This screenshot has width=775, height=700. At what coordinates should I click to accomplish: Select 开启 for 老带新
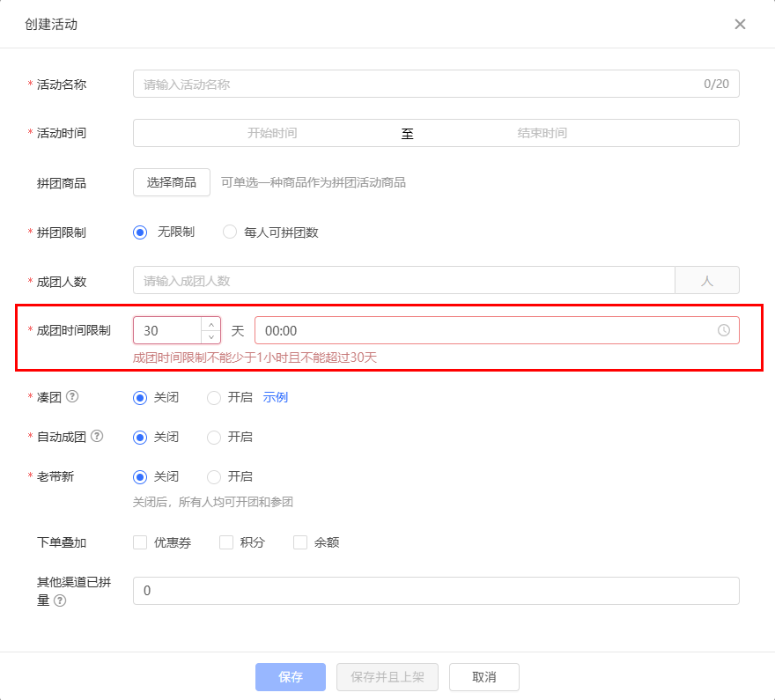pyautogui.click(x=214, y=477)
